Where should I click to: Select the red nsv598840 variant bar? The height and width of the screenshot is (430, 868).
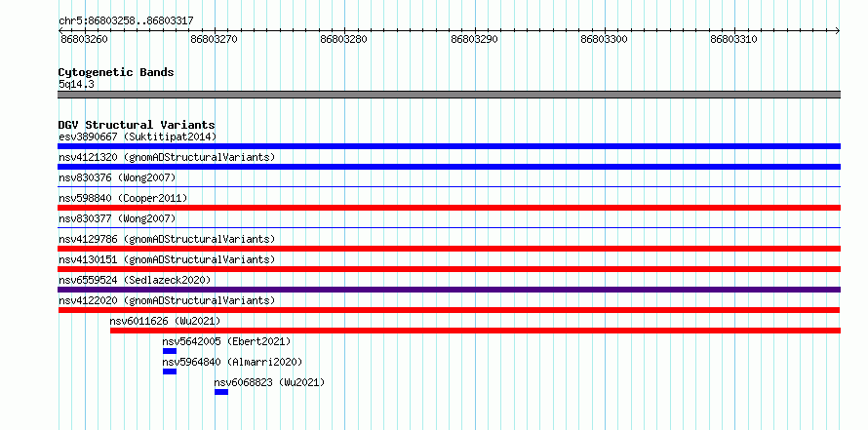(x=449, y=208)
